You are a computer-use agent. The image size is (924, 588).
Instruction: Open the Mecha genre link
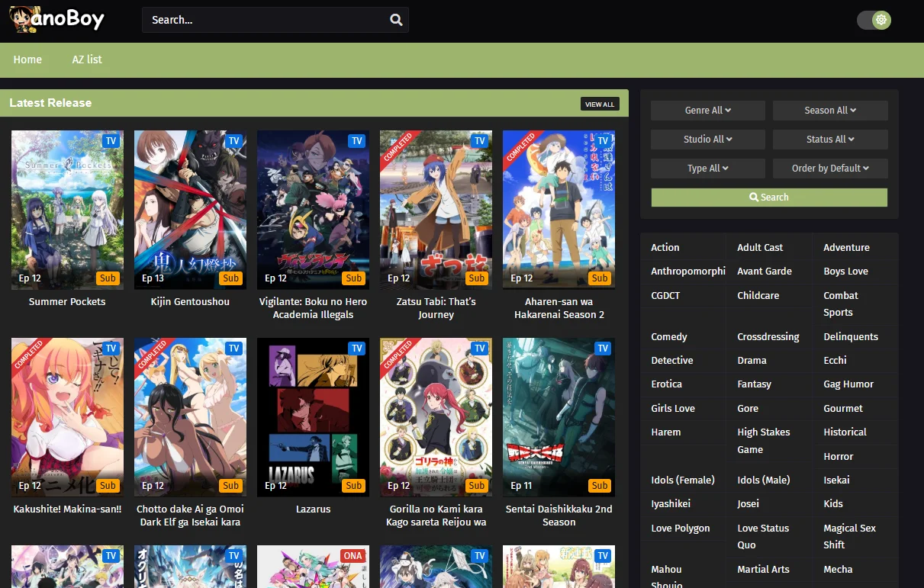[x=838, y=570]
